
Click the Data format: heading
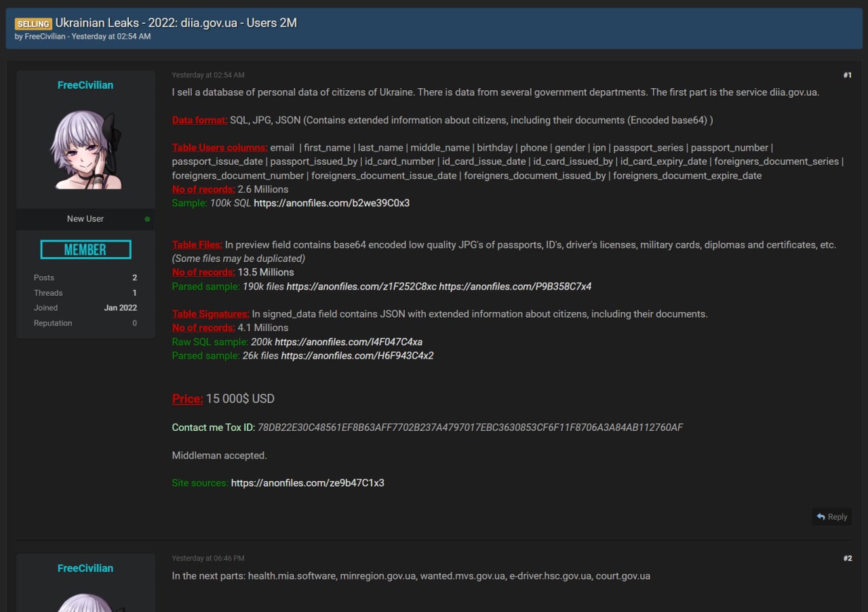click(x=200, y=120)
